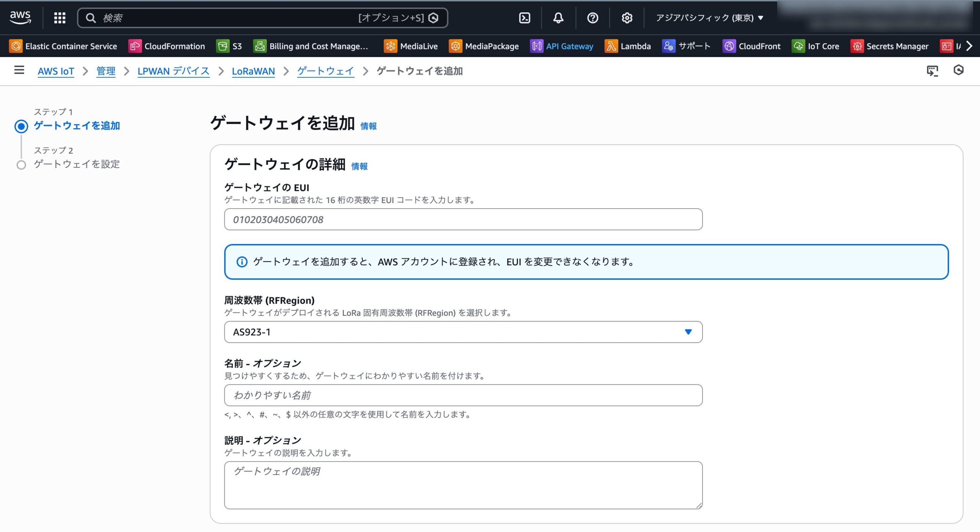Screen dimensions: 980x532
Task: Open the notifications bell
Action: (x=558, y=18)
